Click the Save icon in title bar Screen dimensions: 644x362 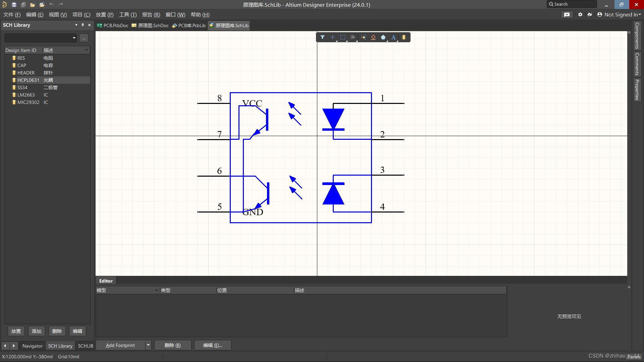click(14, 5)
